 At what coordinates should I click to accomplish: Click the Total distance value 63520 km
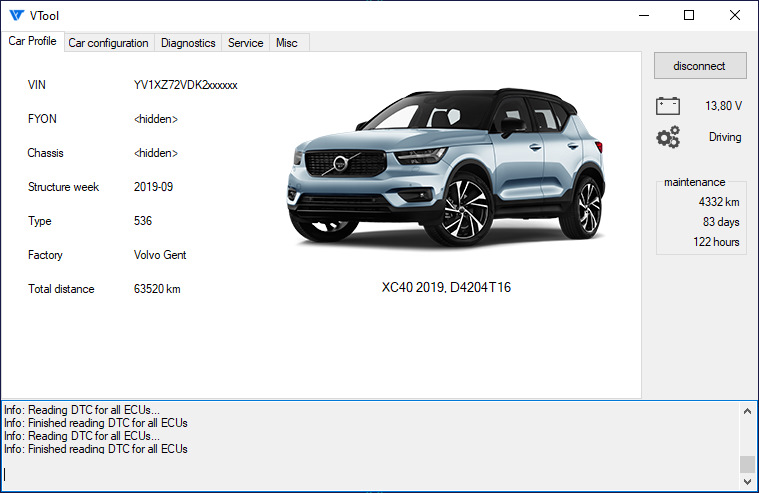coord(157,289)
